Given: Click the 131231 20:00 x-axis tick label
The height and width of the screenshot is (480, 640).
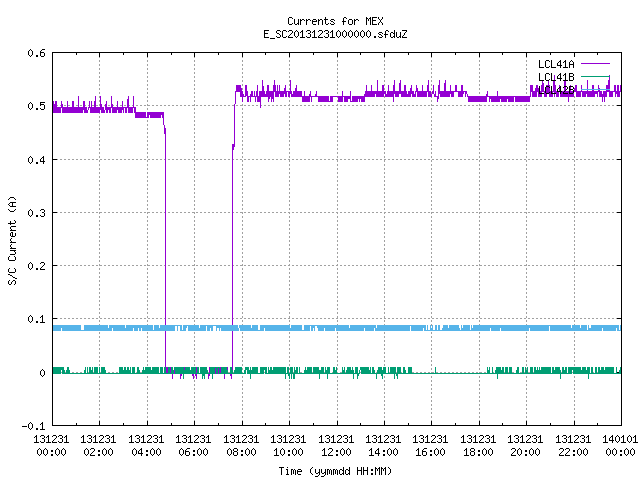Looking at the screenshot, I should click(525, 446).
